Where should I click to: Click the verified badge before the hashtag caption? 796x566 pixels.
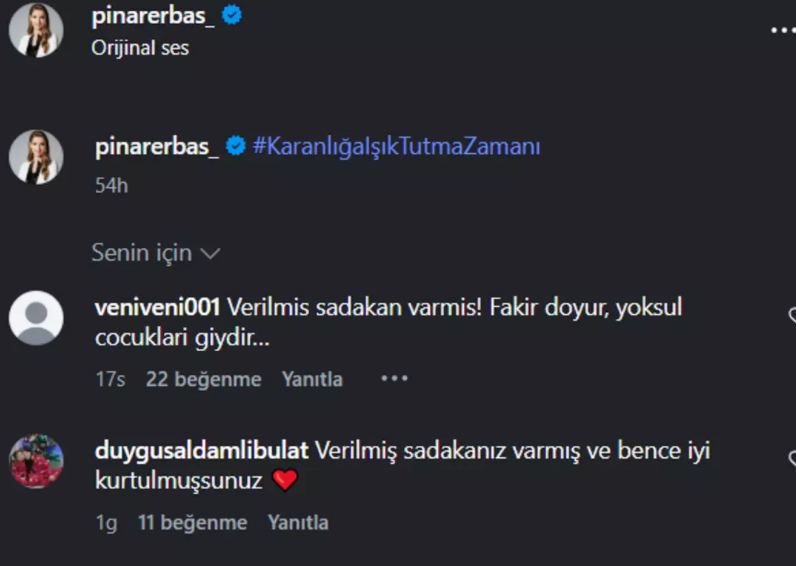(236, 146)
